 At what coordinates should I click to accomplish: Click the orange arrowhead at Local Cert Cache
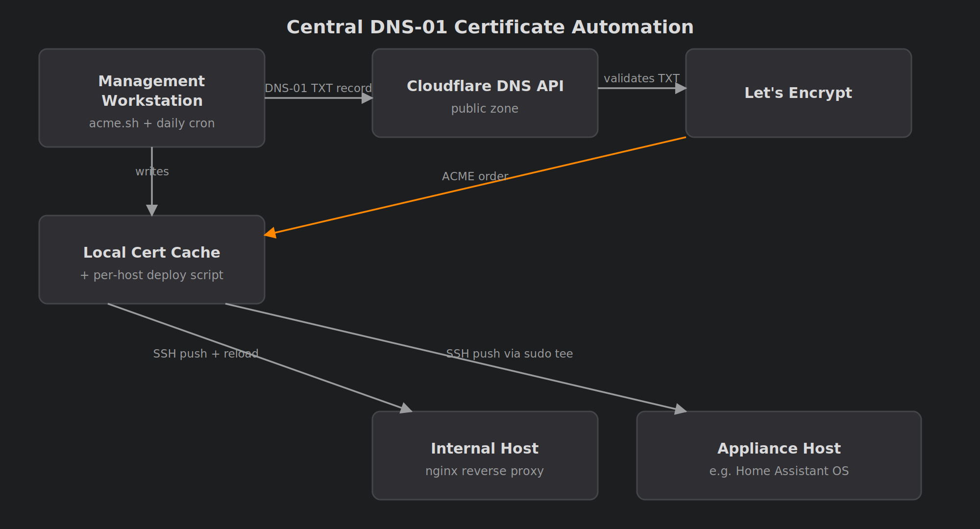(270, 233)
